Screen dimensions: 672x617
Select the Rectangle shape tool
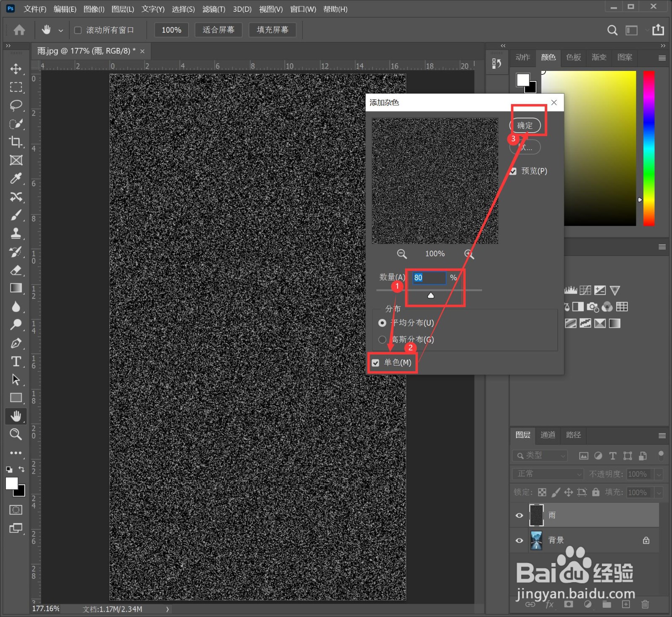[16, 397]
